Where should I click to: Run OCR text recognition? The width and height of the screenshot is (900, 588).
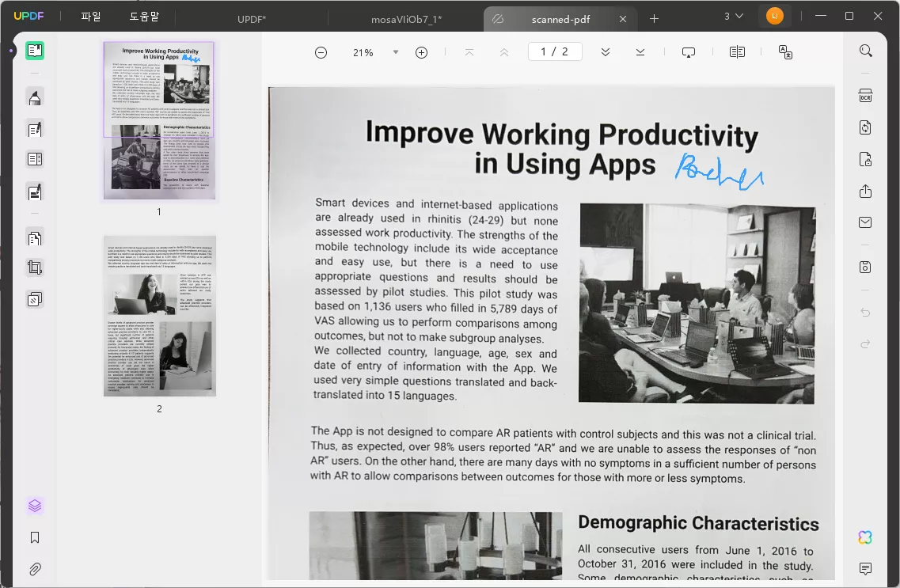(865, 96)
